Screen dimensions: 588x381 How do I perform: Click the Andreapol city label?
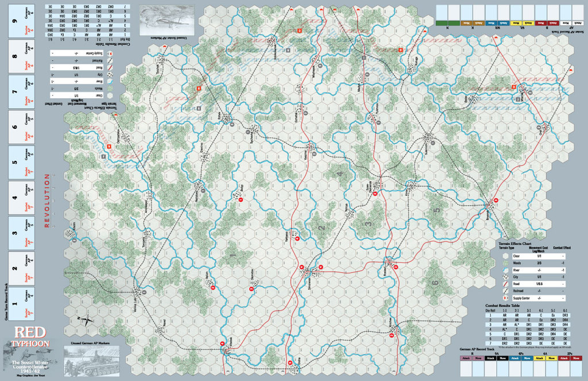click(146, 206)
